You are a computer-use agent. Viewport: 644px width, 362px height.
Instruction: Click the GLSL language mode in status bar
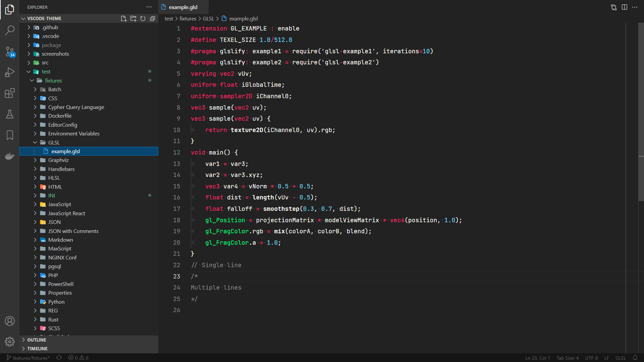coord(620,358)
